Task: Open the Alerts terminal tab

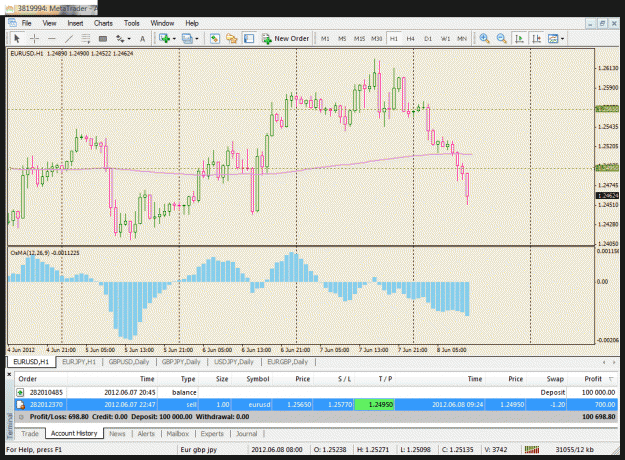Action: coord(146,434)
